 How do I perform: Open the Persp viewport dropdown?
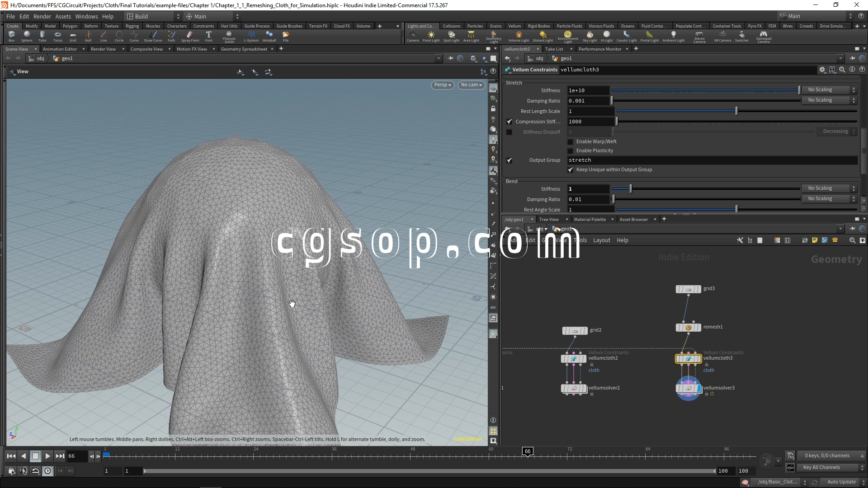[x=442, y=85]
